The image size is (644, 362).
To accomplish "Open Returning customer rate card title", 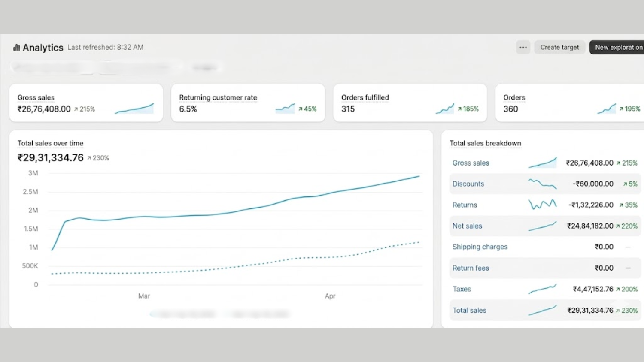I will click(x=218, y=97).
